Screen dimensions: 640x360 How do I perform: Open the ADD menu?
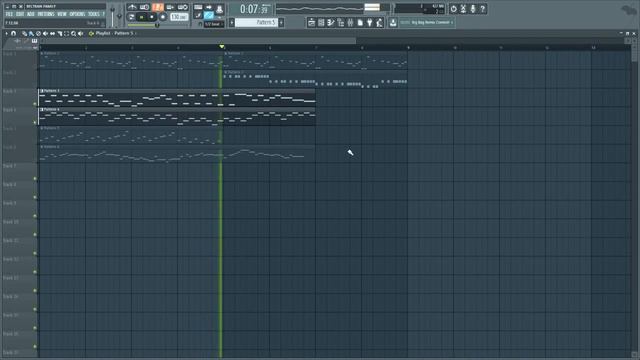click(x=31, y=14)
